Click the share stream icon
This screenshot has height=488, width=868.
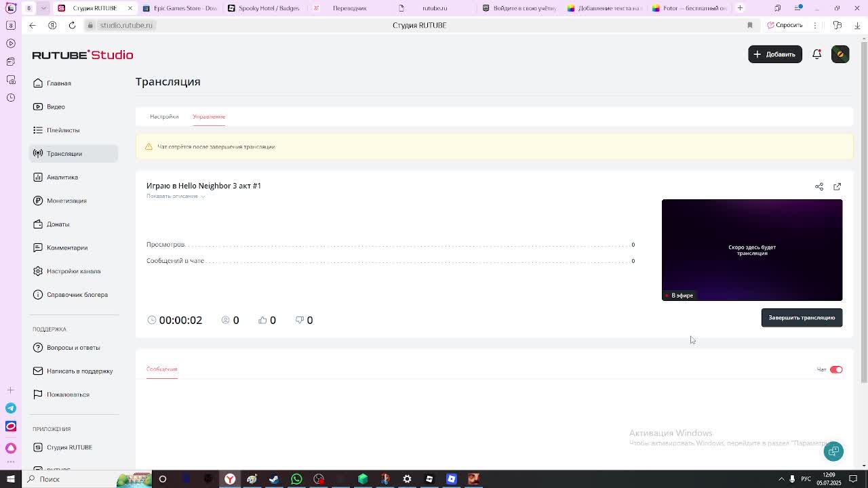point(819,186)
